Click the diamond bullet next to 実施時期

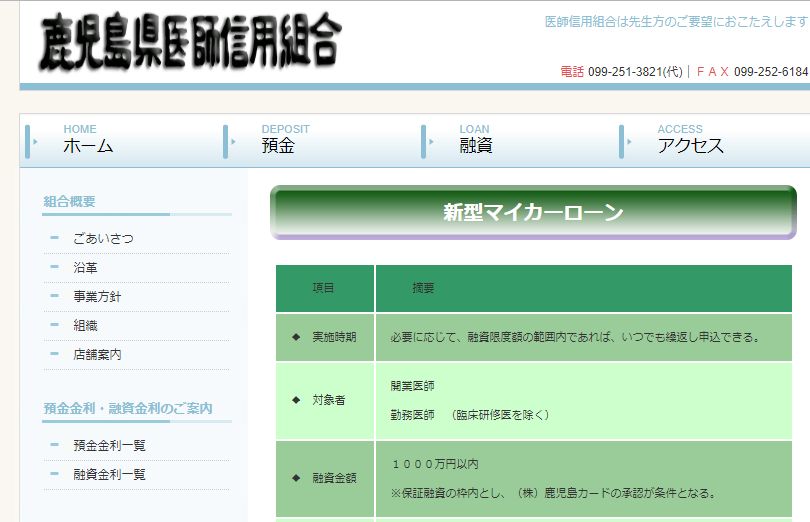pos(296,337)
